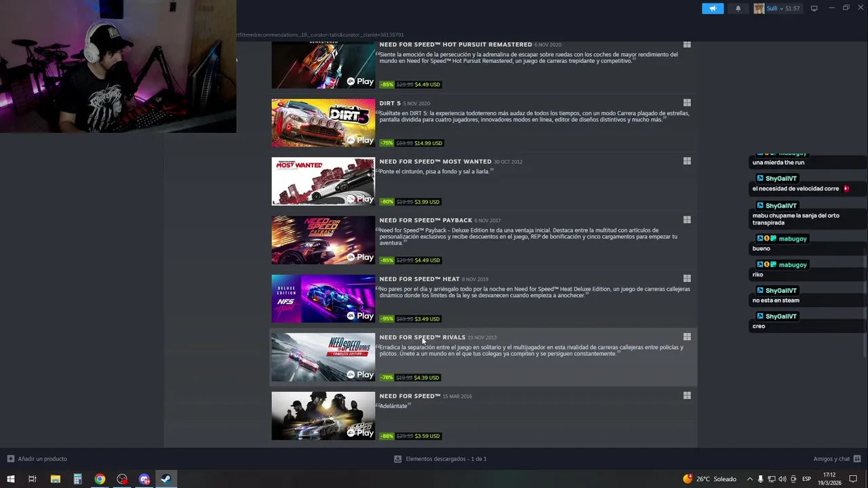Screen dimensions: 868x488
Task: Open Calculator from taskbar
Action: coord(77,479)
